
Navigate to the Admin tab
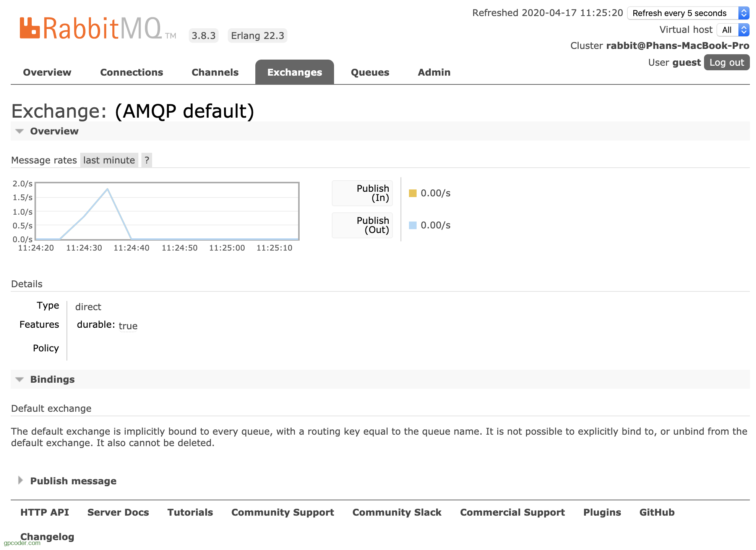434,72
